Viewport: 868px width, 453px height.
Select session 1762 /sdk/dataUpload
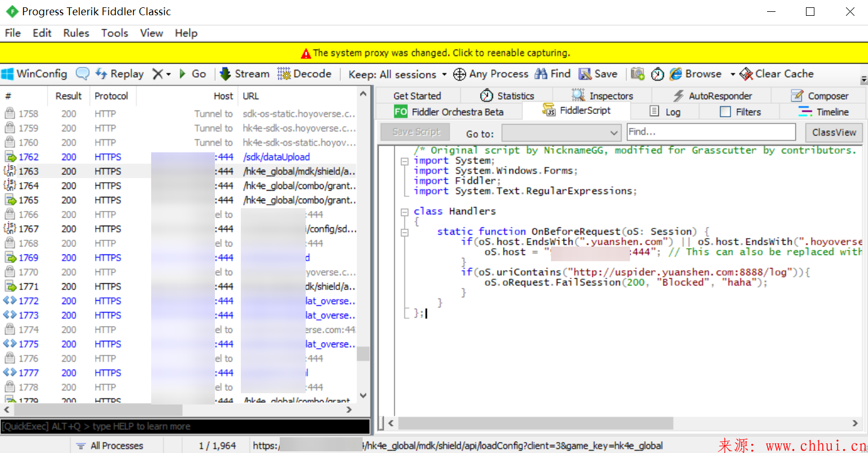pyautogui.click(x=179, y=157)
